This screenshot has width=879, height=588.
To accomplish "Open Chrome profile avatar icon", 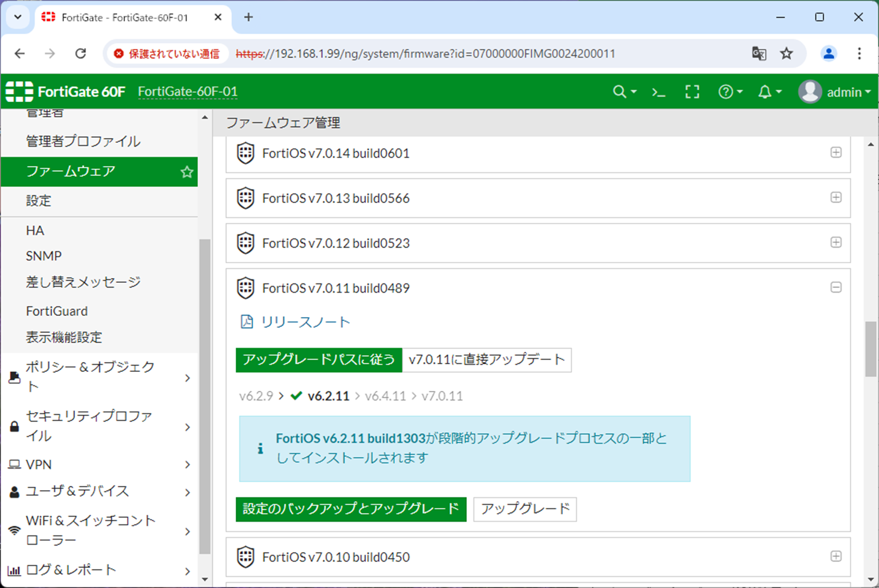I will coord(829,53).
